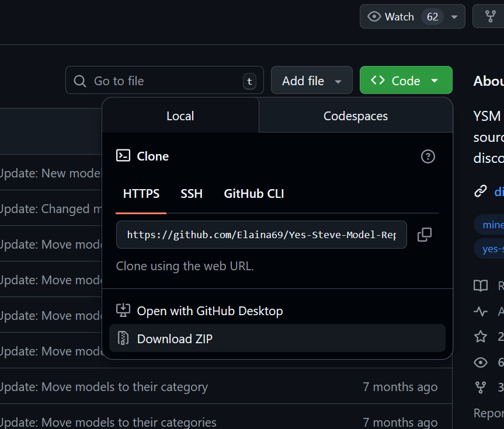Viewport: 504px width, 429px height.
Task: Click the fork icon button at top right
Action: (491, 16)
